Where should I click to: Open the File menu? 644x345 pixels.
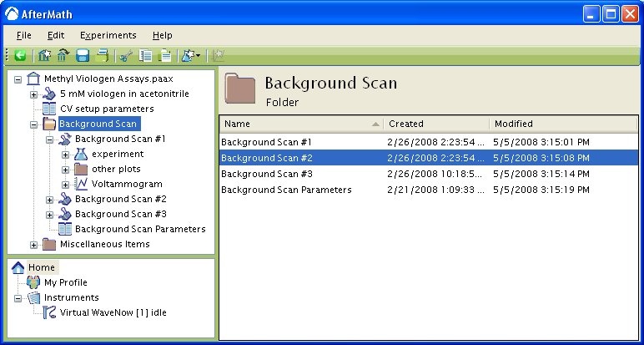coord(24,35)
